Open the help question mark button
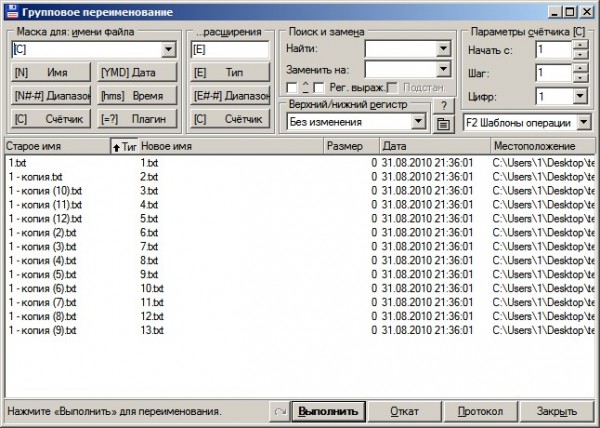The image size is (600, 428). [x=443, y=106]
